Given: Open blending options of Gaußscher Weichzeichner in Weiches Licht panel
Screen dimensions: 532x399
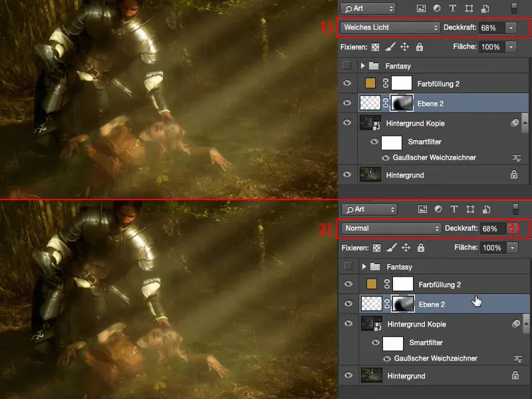Looking at the screenshot, I should (517, 158).
